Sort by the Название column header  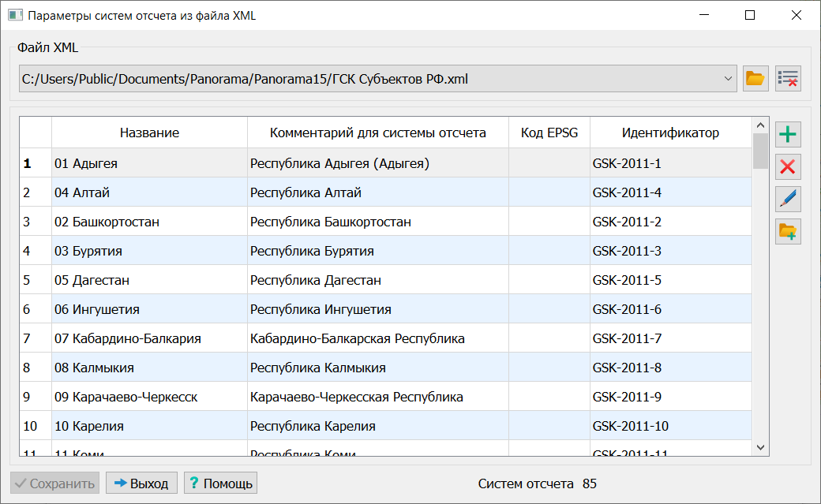pyautogui.click(x=149, y=133)
